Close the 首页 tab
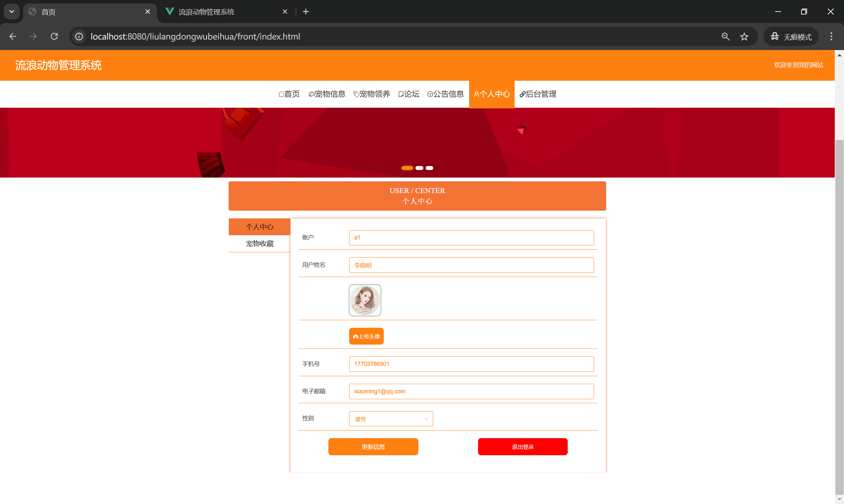Viewport: 844px width, 504px height. point(147,12)
